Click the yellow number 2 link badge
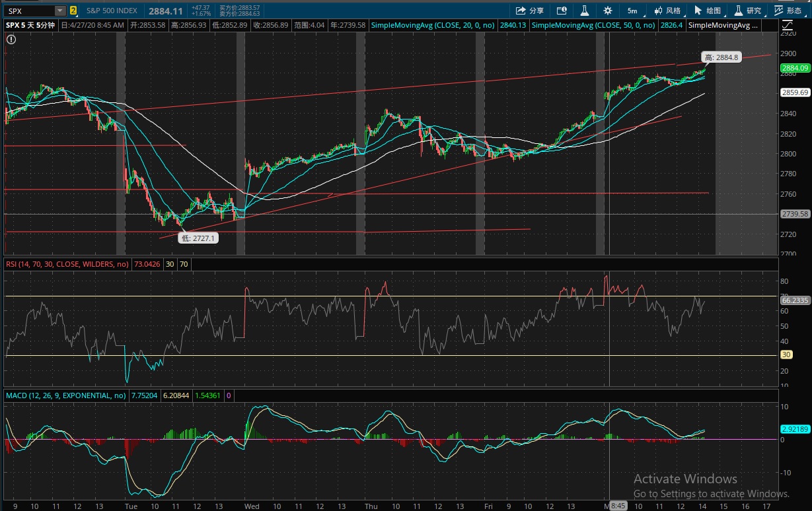Viewport: 812px width, 511px height. pyautogui.click(x=73, y=11)
